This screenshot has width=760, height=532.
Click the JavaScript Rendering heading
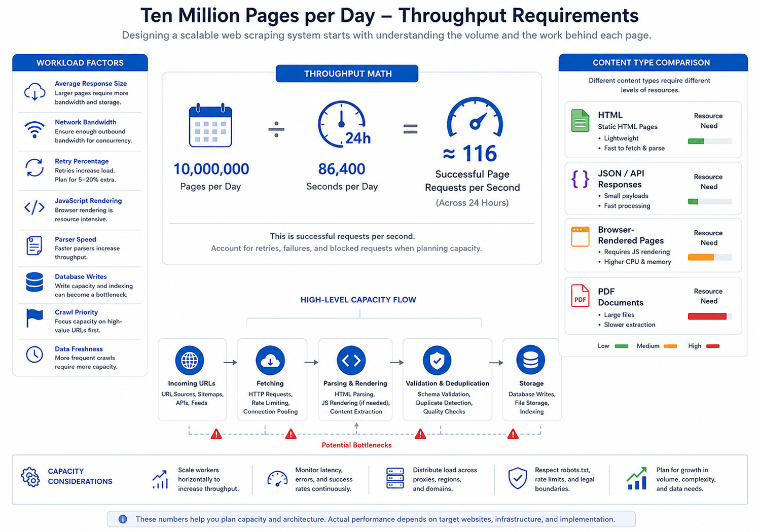pos(88,200)
